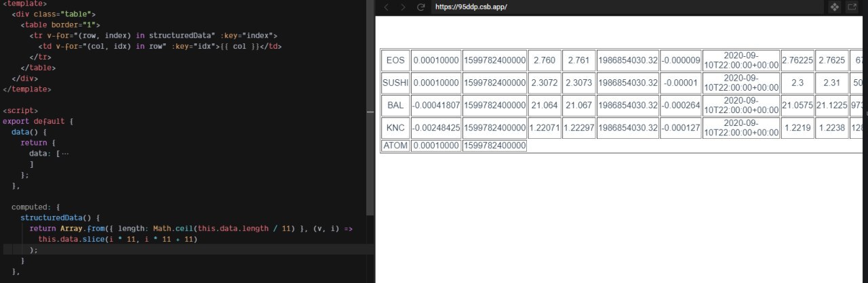Screen dimensions: 868x283
Task: Click the 1.2219 cell
Action: [x=797, y=128]
